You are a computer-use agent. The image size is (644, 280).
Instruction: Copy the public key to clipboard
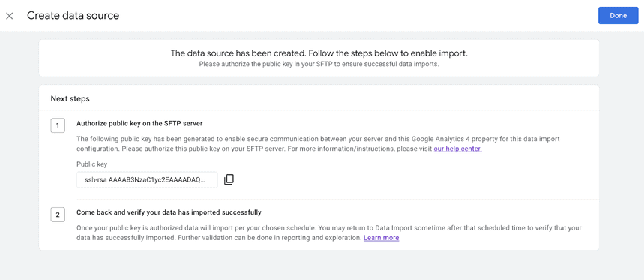pyautogui.click(x=229, y=179)
